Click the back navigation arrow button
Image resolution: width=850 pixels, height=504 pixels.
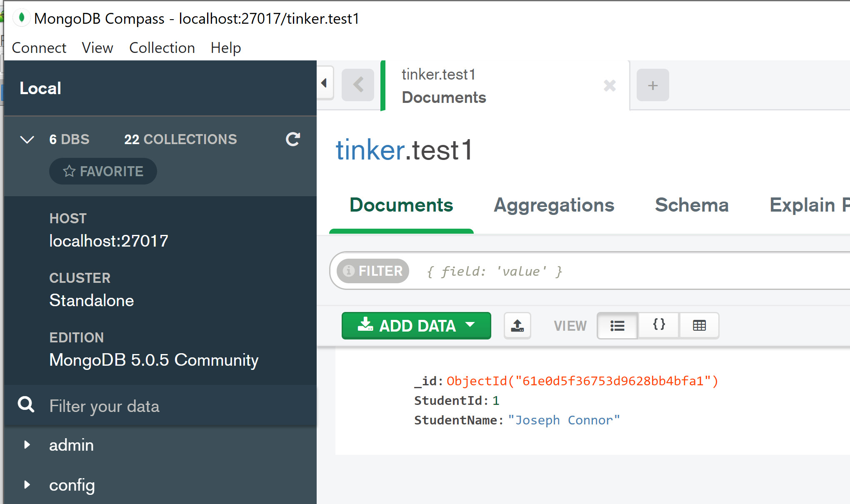pos(358,85)
